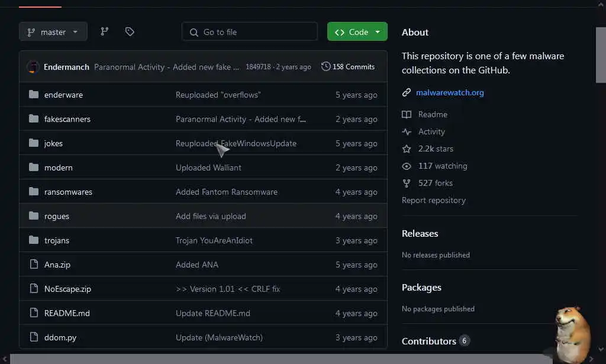Click the Activity pulse icon

pyautogui.click(x=407, y=131)
